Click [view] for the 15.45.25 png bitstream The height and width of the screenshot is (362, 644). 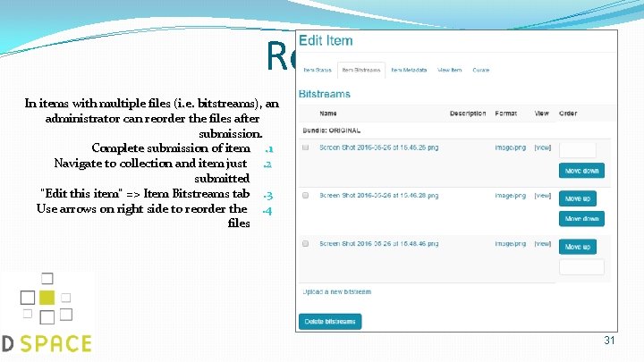[x=543, y=147]
